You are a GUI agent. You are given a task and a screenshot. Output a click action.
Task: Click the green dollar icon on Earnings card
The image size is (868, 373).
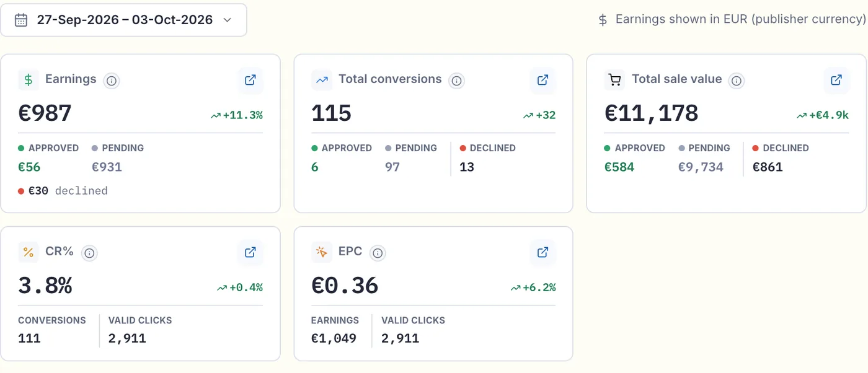(x=28, y=80)
